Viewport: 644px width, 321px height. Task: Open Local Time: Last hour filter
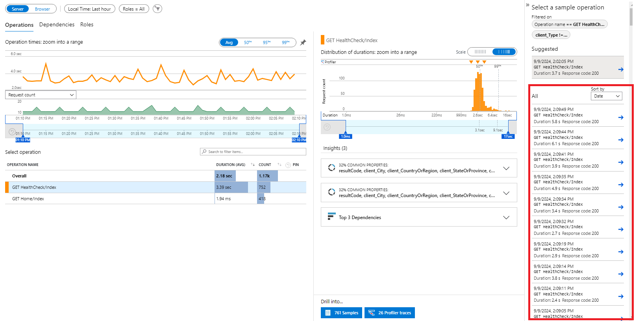pos(89,9)
